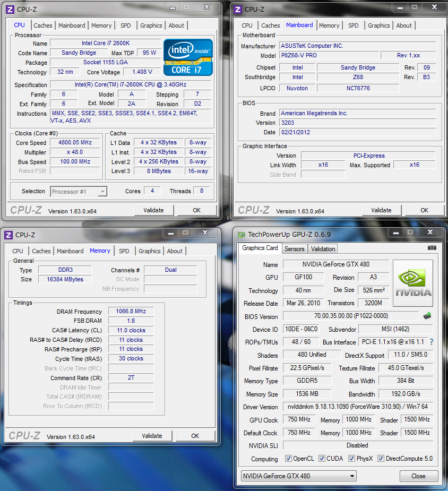Switch to the Sensors tab in GPU-Z

click(294, 248)
